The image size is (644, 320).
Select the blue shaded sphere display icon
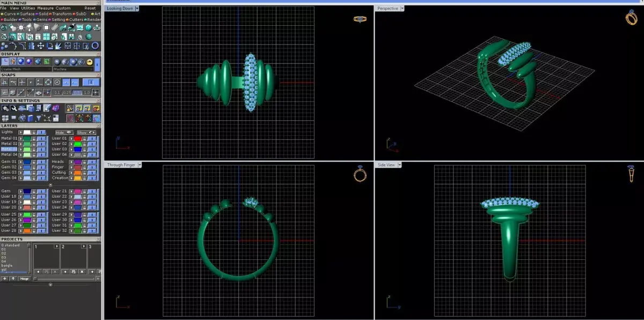(x=20, y=62)
